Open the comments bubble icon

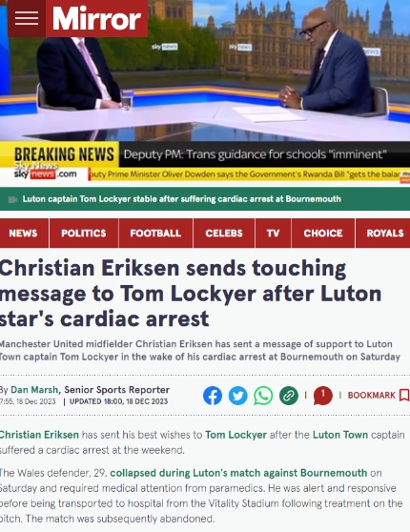pos(323,396)
